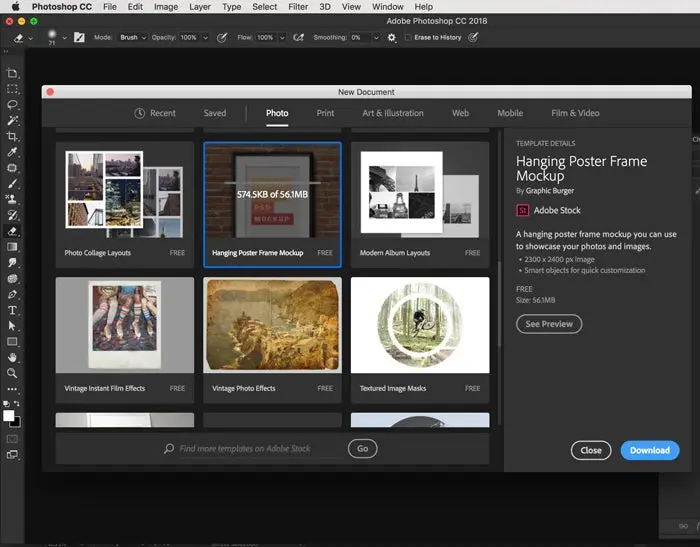Enable the Erase to History checkbox
This screenshot has height=547, width=700.
pos(408,38)
